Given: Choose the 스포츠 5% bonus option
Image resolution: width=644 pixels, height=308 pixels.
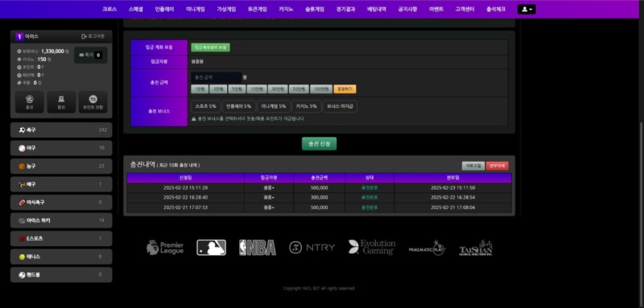Looking at the screenshot, I should click(x=206, y=106).
